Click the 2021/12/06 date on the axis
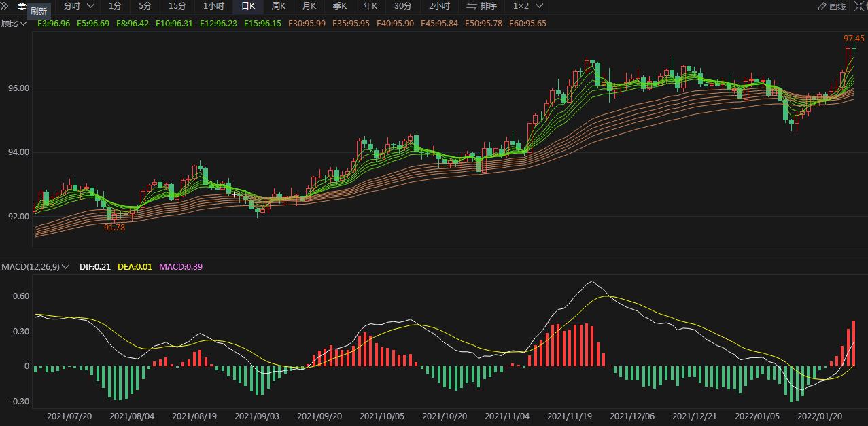The width and height of the screenshot is (868, 426). coord(632,416)
